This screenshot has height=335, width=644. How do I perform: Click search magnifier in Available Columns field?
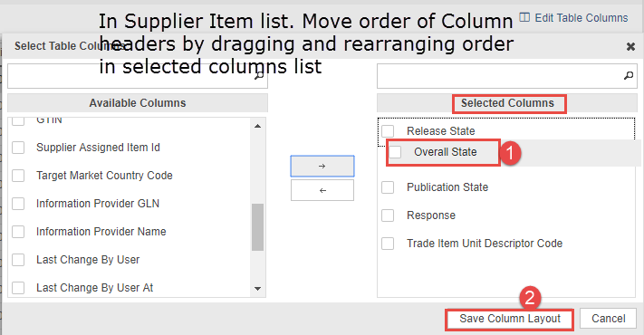pos(259,75)
